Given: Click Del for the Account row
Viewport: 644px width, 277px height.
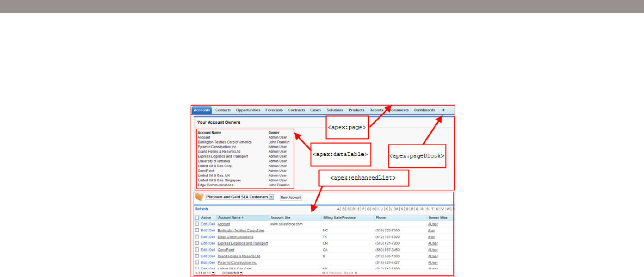Looking at the screenshot, I should tap(212, 224).
